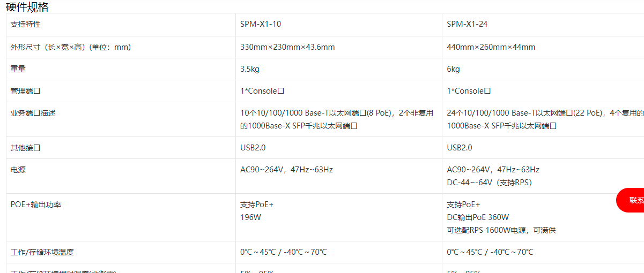Select the 电源 row label
Image resolution: width=644 pixels, height=273 pixels.
[18, 170]
